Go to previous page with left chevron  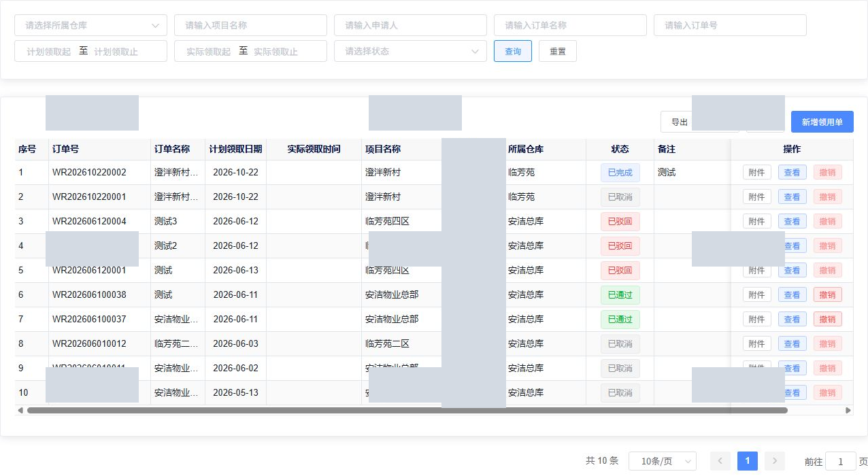pos(720,461)
